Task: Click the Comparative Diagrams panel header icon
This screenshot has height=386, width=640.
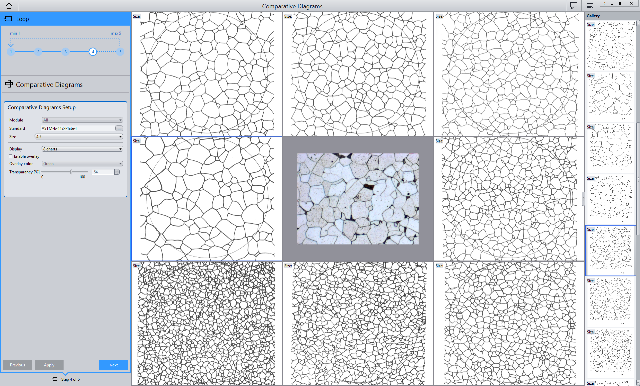Action: click(9, 84)
